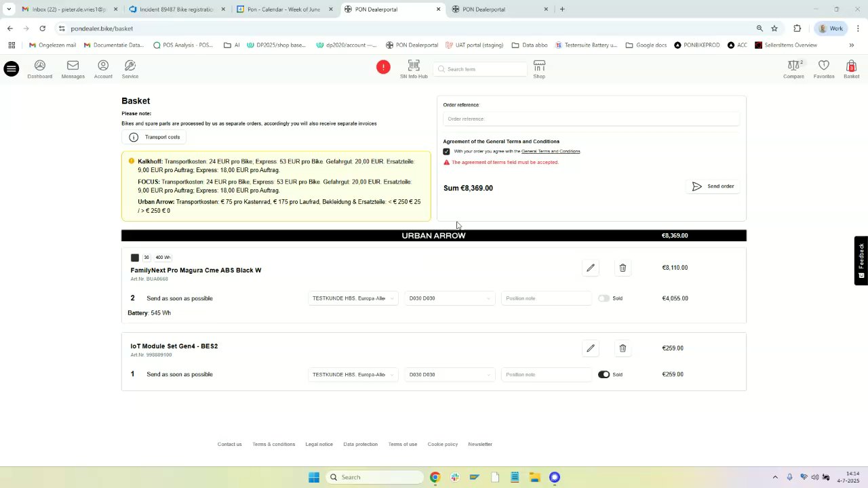Click the browser address bar

tap(407, 28)
